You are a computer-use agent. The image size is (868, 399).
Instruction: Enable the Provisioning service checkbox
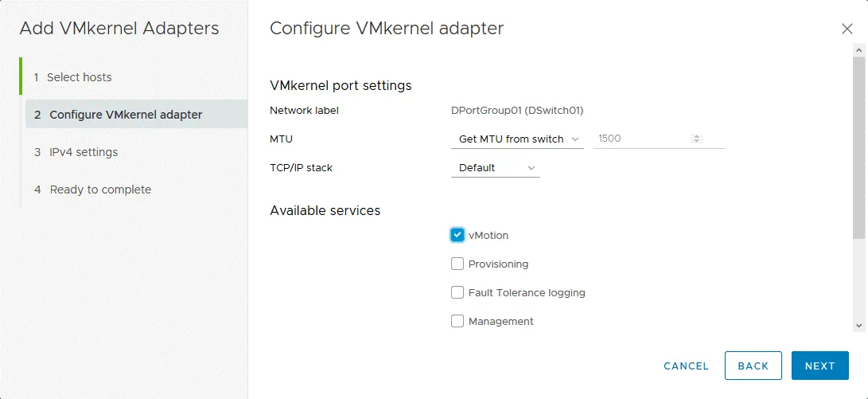click(x=457, y=264)
